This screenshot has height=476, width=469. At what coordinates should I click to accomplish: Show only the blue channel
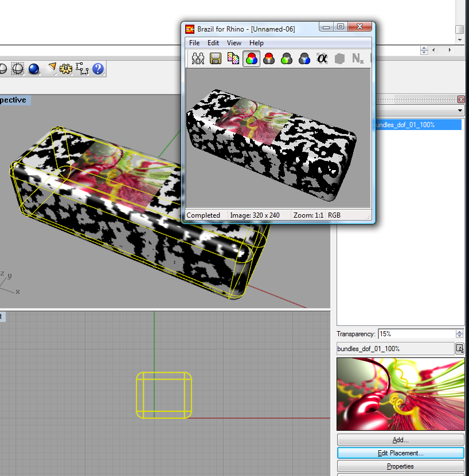click(304, 58)
